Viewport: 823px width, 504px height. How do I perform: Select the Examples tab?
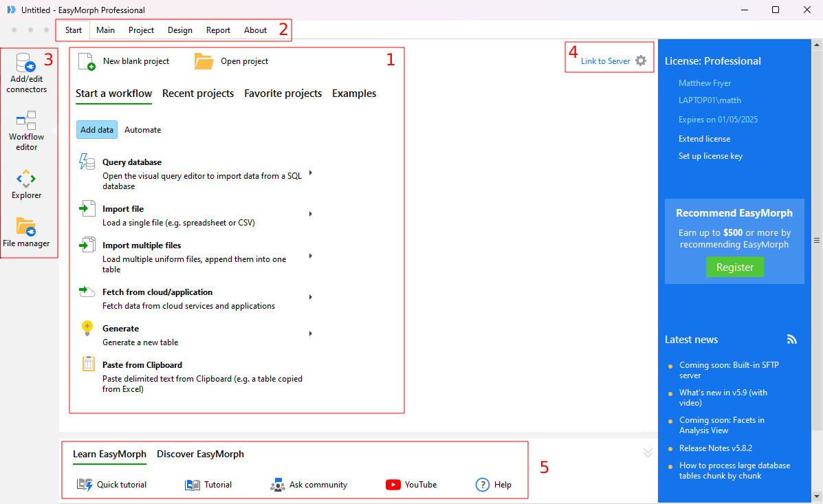coord(354,94)
